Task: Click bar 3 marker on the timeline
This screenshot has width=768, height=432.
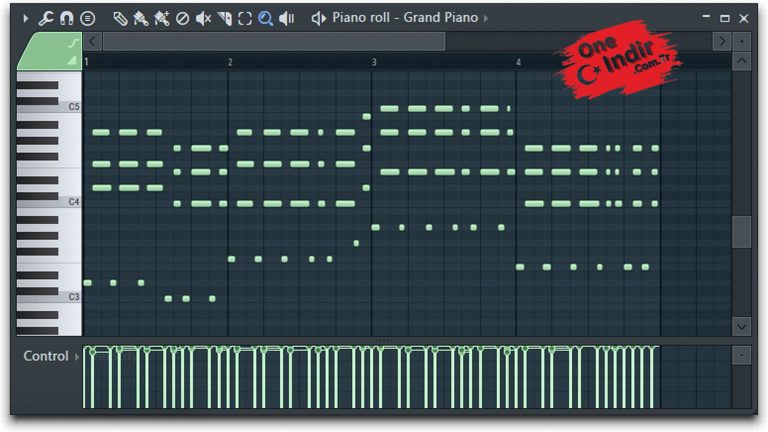Action: click(x=374, y=62)
